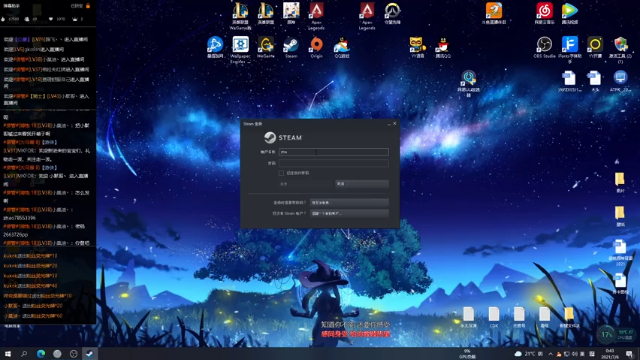This screenshot has height=360, width=640.
Task: Launch the NetEase Cloud Music icon
Action: (544, 13)
